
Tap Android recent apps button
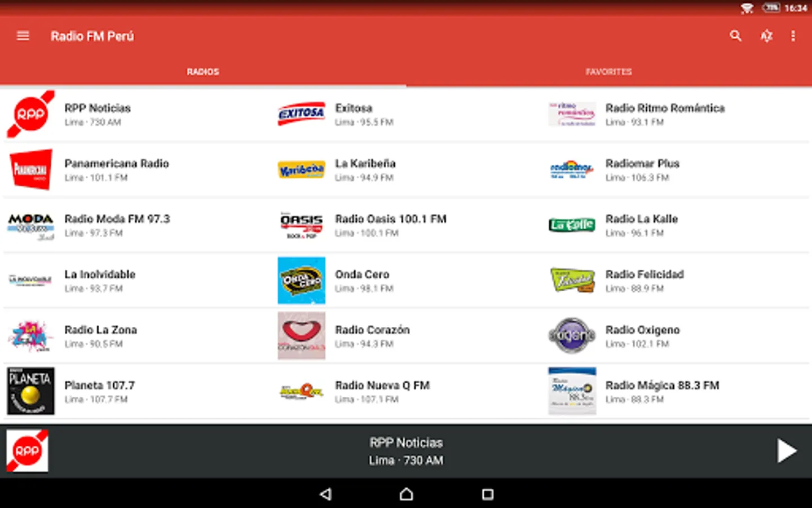[x=488, y=494]
